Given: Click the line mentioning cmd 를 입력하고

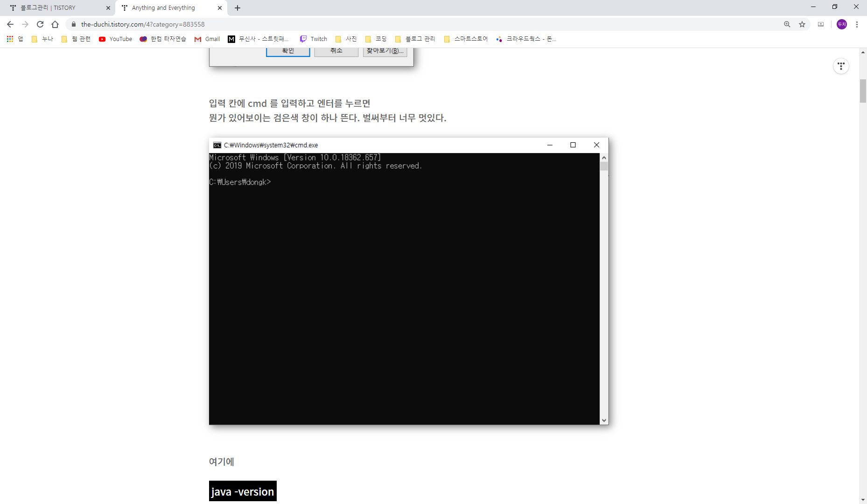Looking at the screenshot, I should click(x=289, y=104).
